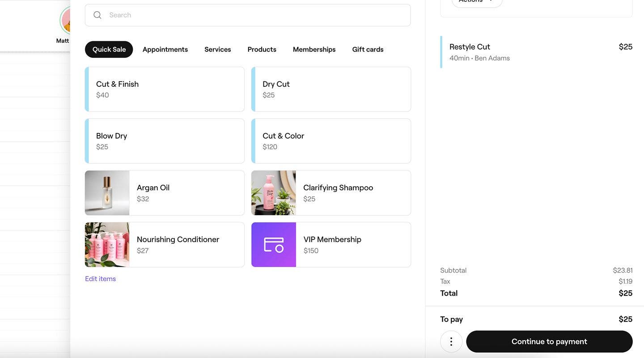This screenshot has height=358, width=644.
Task: Click the Argan Oil product image
Action: click(107, 193)
